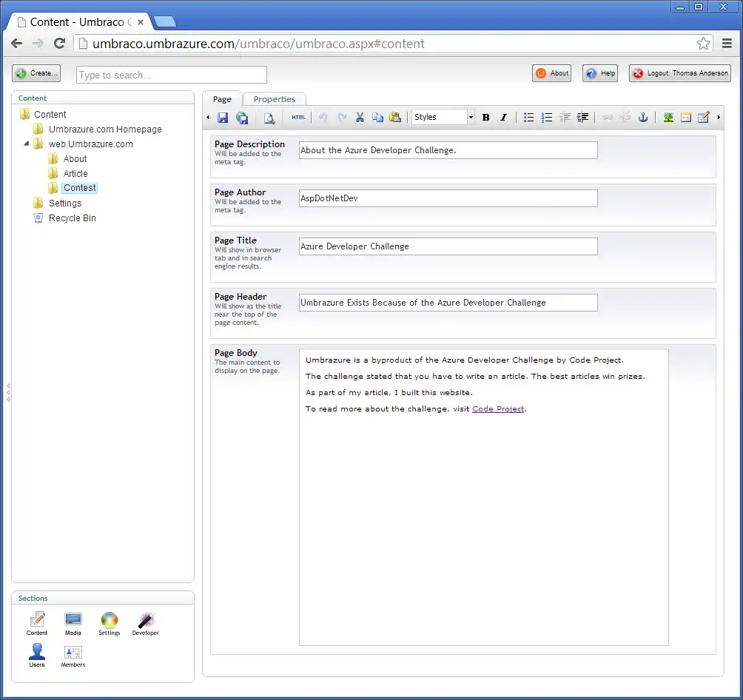Open the Chrome menu
743x700 pixels.
point(727,44)
